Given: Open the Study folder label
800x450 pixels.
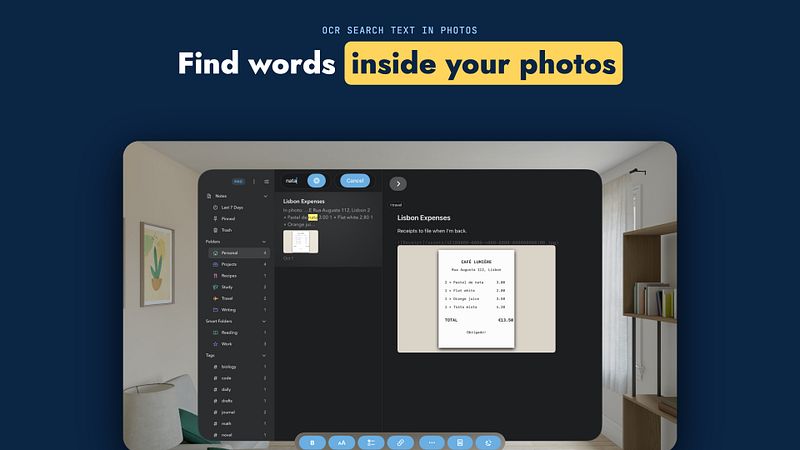Looking at the screenshot, I should coord(227,287).
